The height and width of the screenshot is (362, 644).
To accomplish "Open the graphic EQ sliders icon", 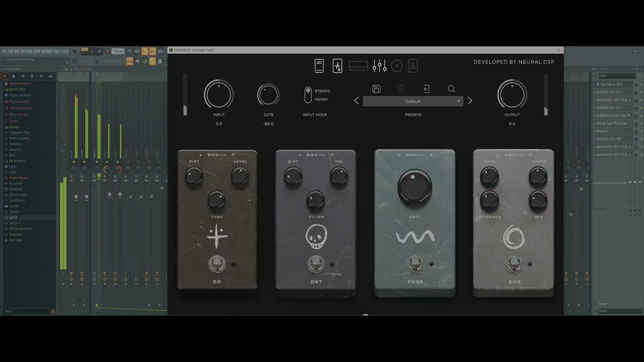I will point(379,66).
